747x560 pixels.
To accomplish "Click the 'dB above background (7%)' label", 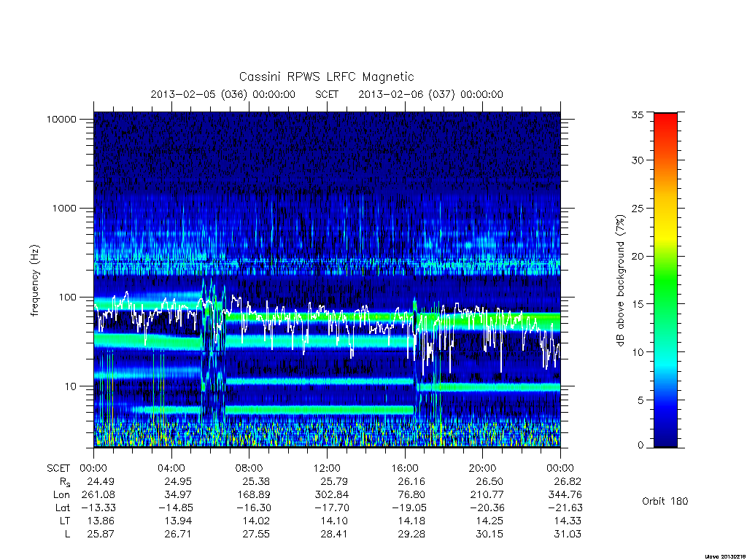I will point(620,281).
